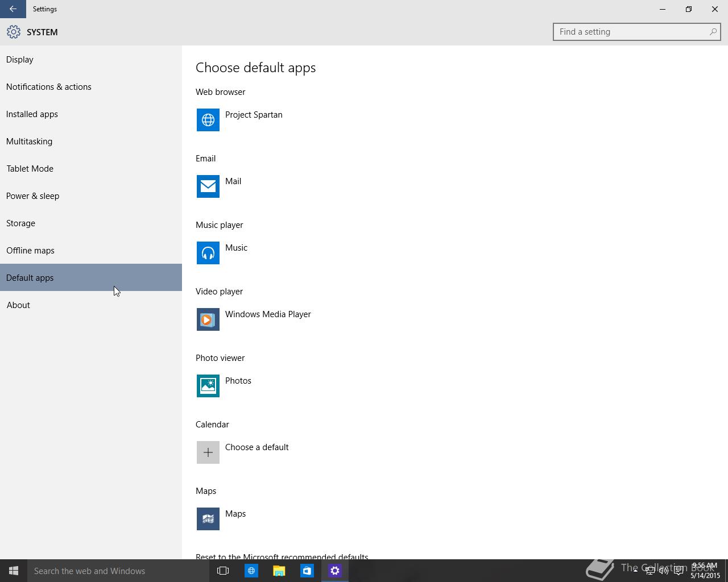Open Task View from the taskbar
The image size is (728, 582).
[223, 571]
